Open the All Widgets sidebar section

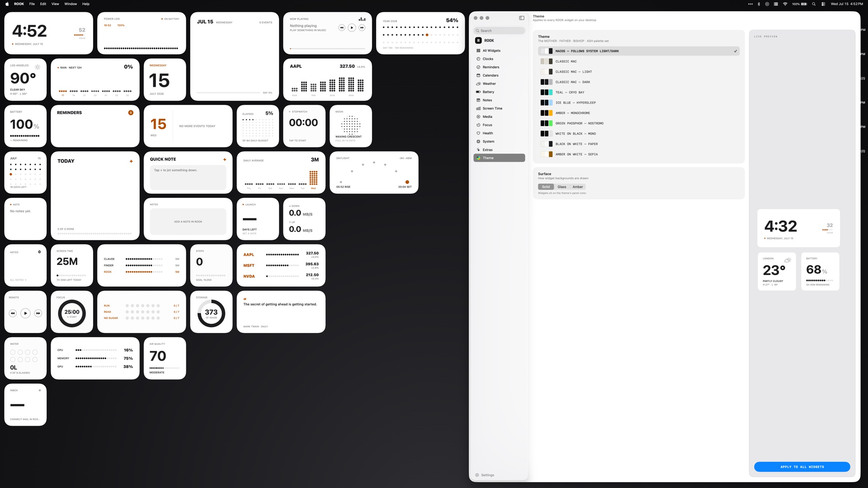tap(499, 51)
